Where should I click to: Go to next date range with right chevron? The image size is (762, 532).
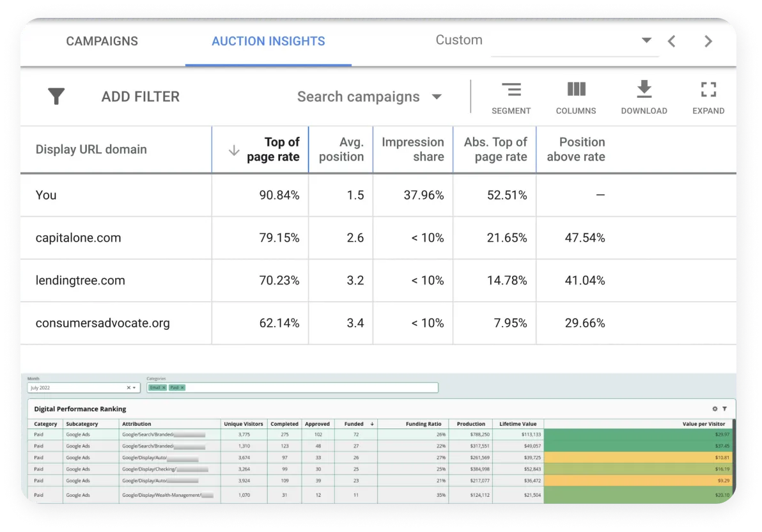tap(708, 42)
